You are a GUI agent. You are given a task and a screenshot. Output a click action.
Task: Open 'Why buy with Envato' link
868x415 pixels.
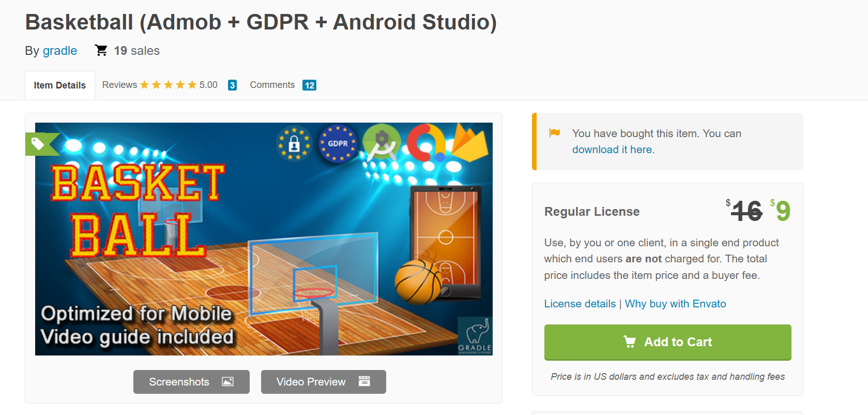675,304
